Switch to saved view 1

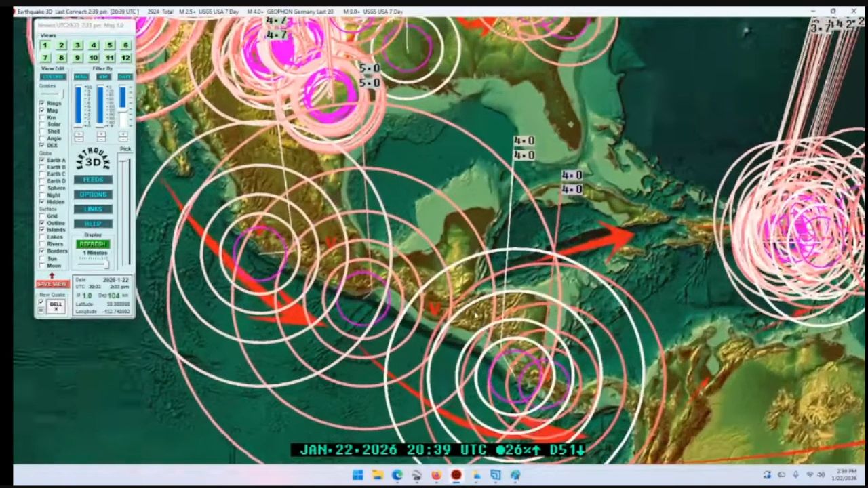[45, 45]
